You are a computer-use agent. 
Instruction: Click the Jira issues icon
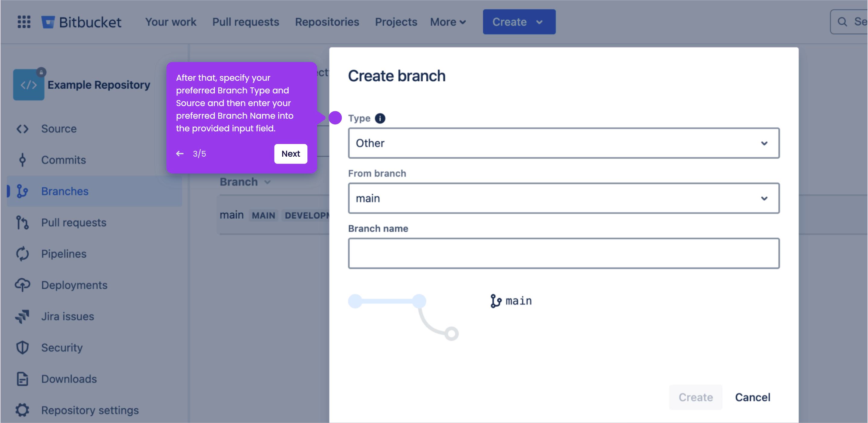pyautogui.click(x=23, y=316)
